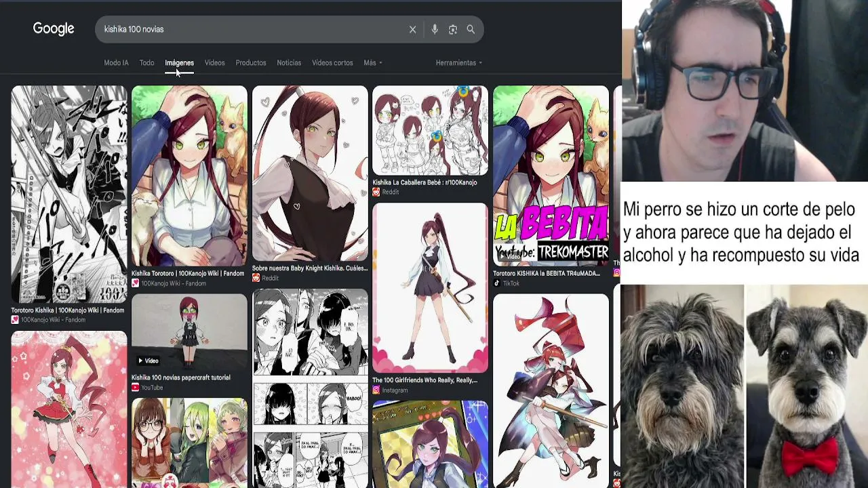The image size is (868, 488).
Task: Switch to Videos cortos tab
Action: pos(332,63)
